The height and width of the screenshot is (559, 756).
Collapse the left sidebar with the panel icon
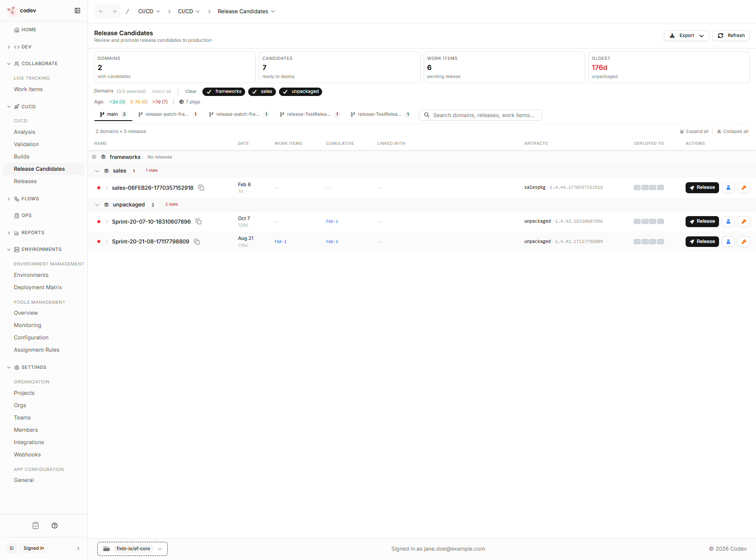77,10
